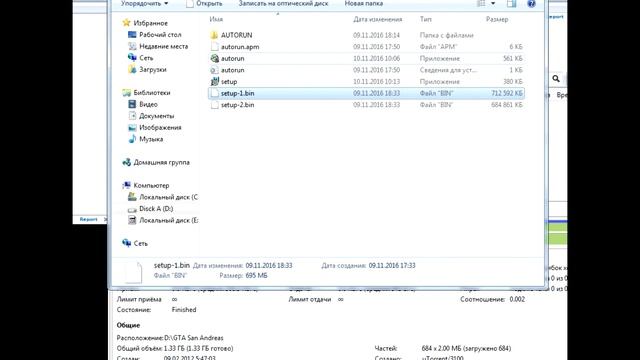
Task: Sort by the Имя column header
Action: tap(216, 19)
